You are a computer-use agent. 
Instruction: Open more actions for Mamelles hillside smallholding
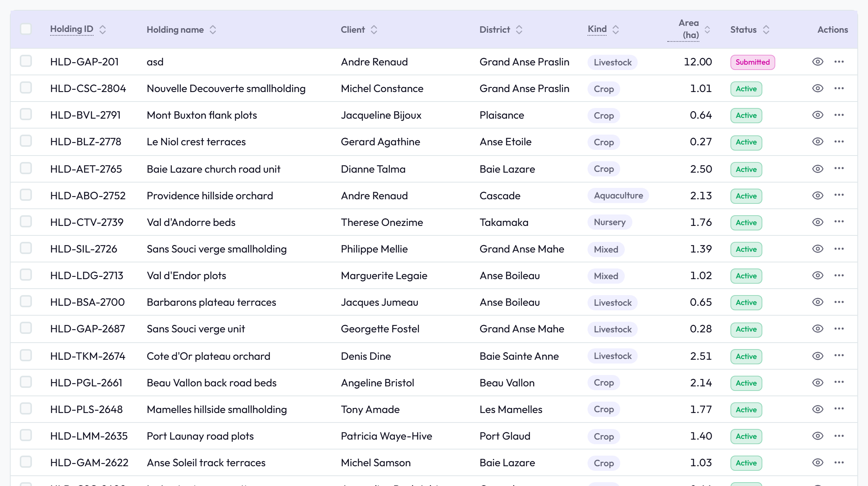pyautogui.click(x=839, y=409)
